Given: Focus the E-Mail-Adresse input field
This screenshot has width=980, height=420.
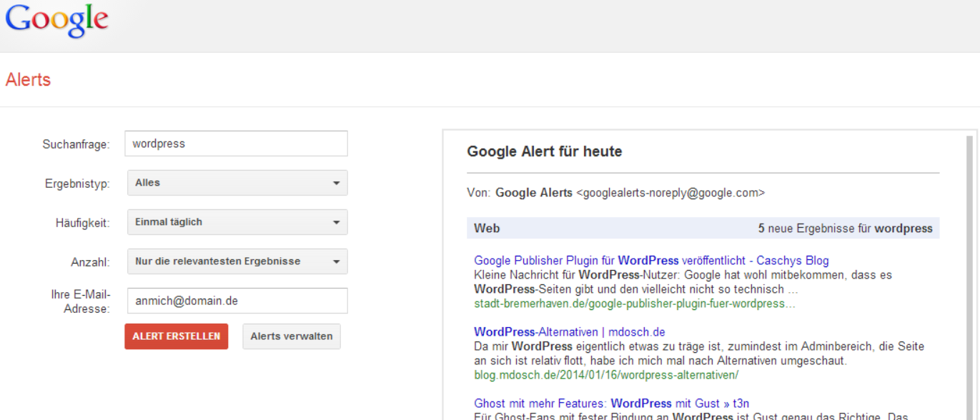Looking at the screenshot, I should [x=237, y=301].
